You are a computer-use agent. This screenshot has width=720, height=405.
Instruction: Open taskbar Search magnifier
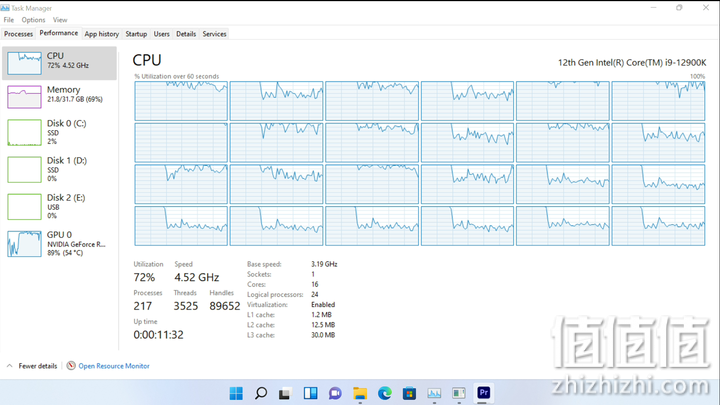[261, 393]
